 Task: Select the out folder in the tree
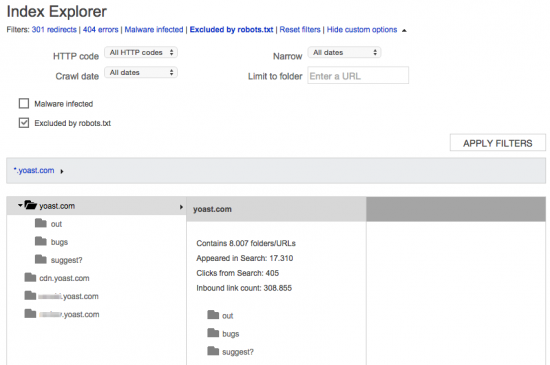56,224
